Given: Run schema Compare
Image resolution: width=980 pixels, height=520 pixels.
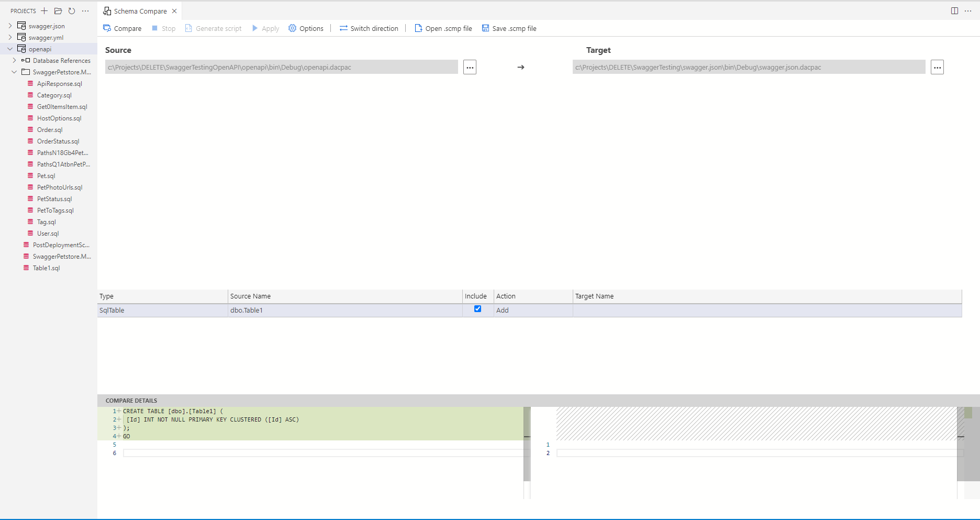Looking at the screenshot, I should [122, 28].
